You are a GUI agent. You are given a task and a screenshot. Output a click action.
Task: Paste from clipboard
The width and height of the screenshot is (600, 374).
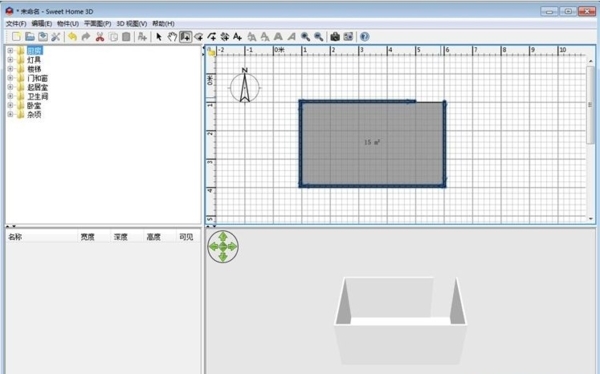pos(126,37)
